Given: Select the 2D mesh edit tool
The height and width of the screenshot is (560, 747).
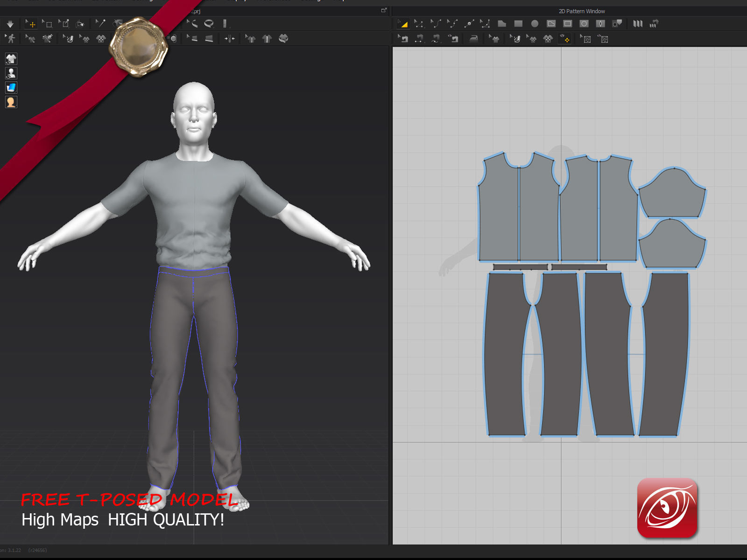Looking at the screenshot, I should [x=585, y=39].
